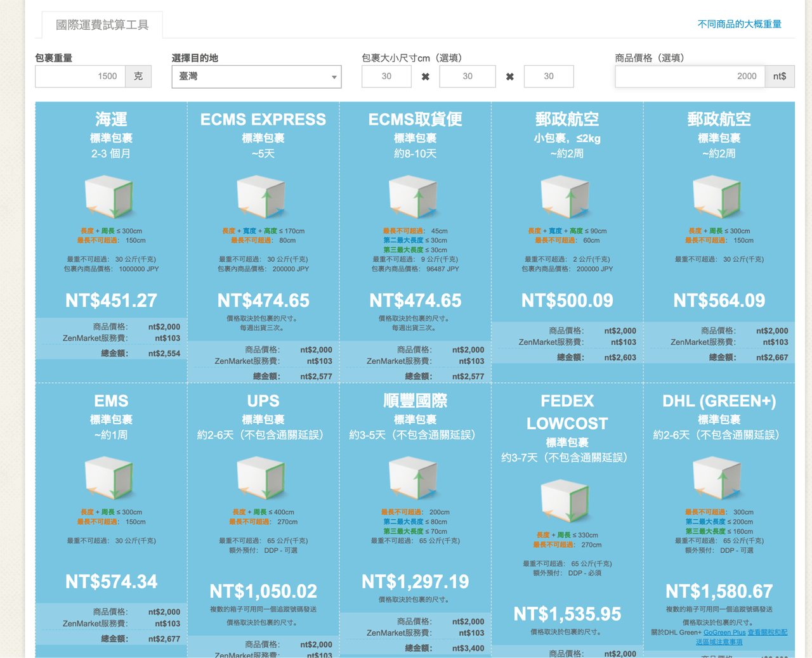Click the 順豐國際 shipping title

[x=416, y=401]
